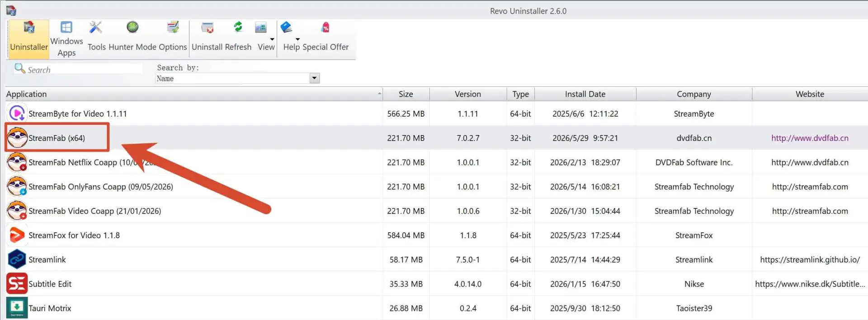Screen dimensions: 868x320
Task: Click the 58.17 MB size cell
Action: click(x=406, y=259)
